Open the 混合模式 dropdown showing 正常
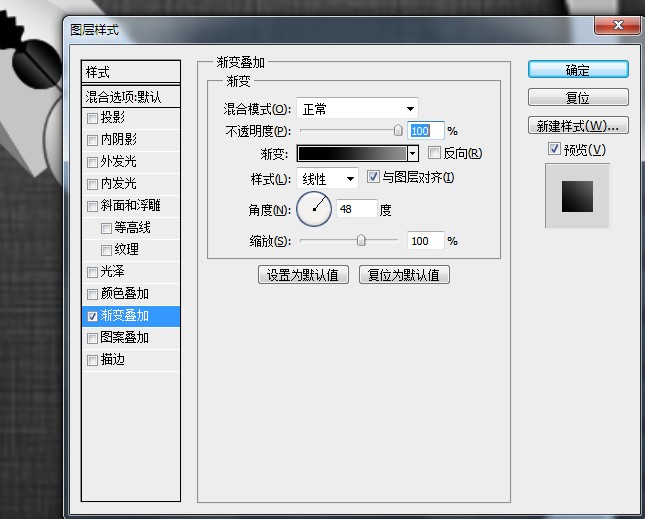 coord(357,109)
